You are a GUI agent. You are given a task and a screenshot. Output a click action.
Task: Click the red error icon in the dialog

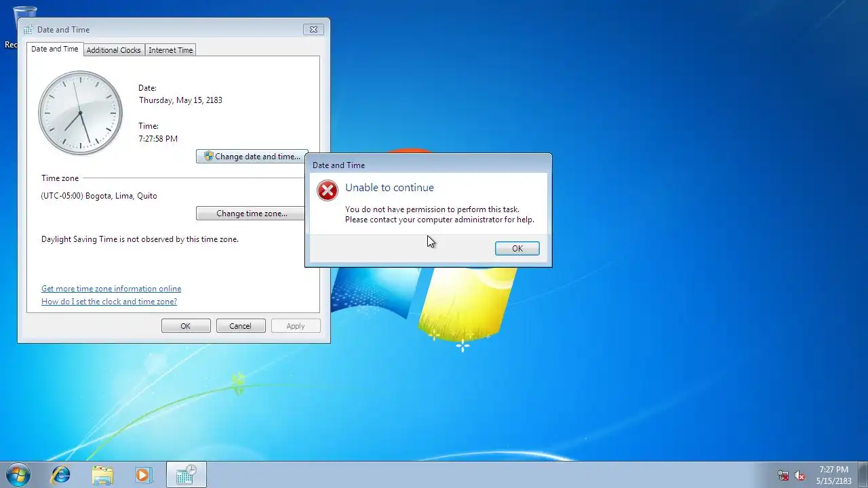[328, 190]
